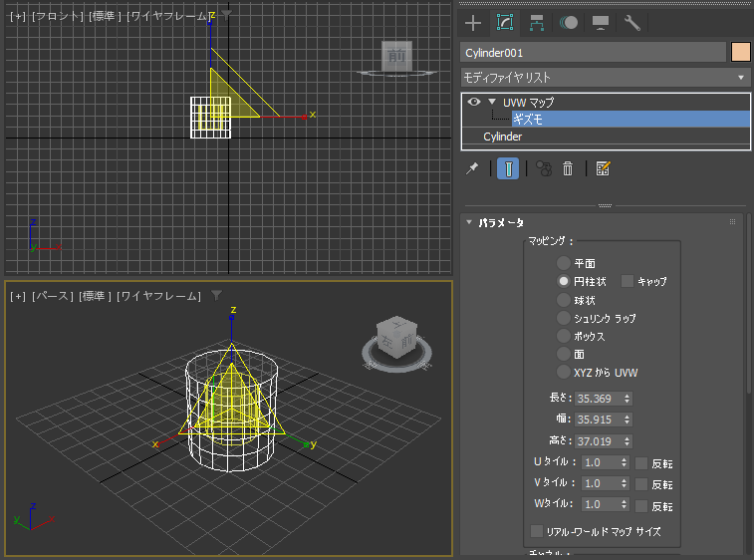Screen dimensions: 754x560
Task: Open [フロント] view label menu
Action: point(57,16)
